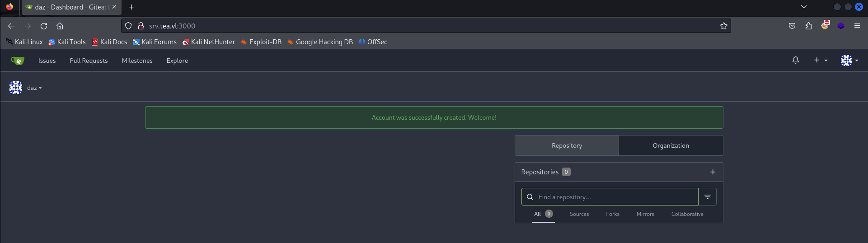Screen dimensions: 868x243
Task: Reload the current page
Action: [44, 26]
